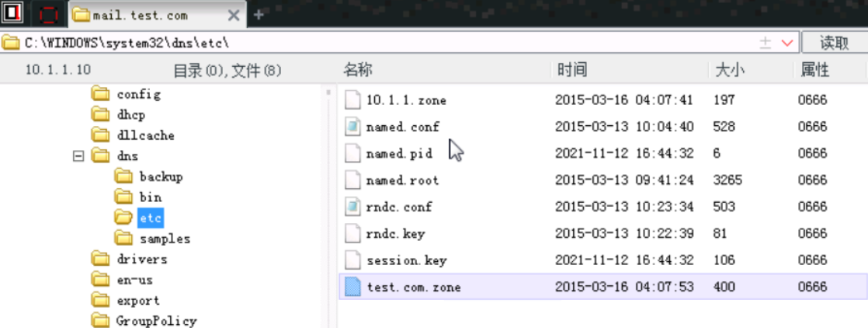Click the test.com.zone file icon
The width and height of the screenshot is (868, 328).
click(x=352, y=287)
